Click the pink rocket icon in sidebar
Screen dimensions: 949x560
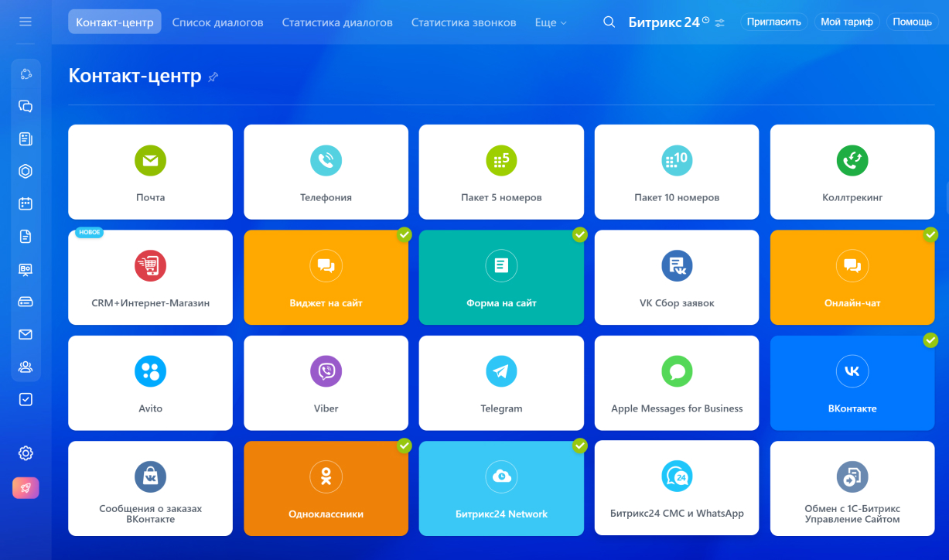[x=26, y=488]
